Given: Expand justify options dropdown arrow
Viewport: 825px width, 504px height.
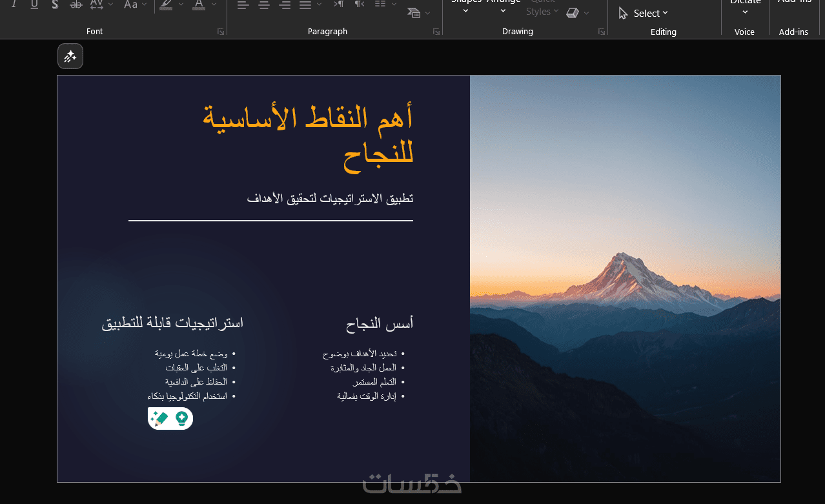Looking at the screenshot, I should (320, 5).
